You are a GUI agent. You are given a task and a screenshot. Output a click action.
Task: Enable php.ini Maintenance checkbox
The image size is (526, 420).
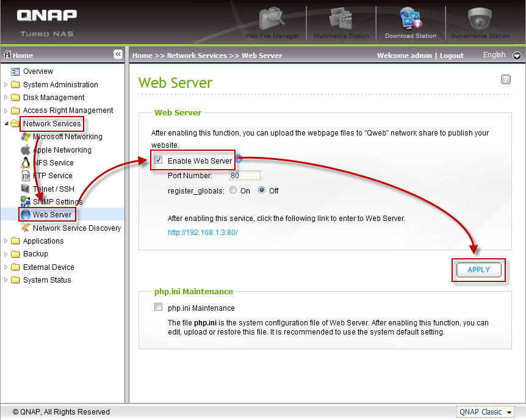click(158, 307)
